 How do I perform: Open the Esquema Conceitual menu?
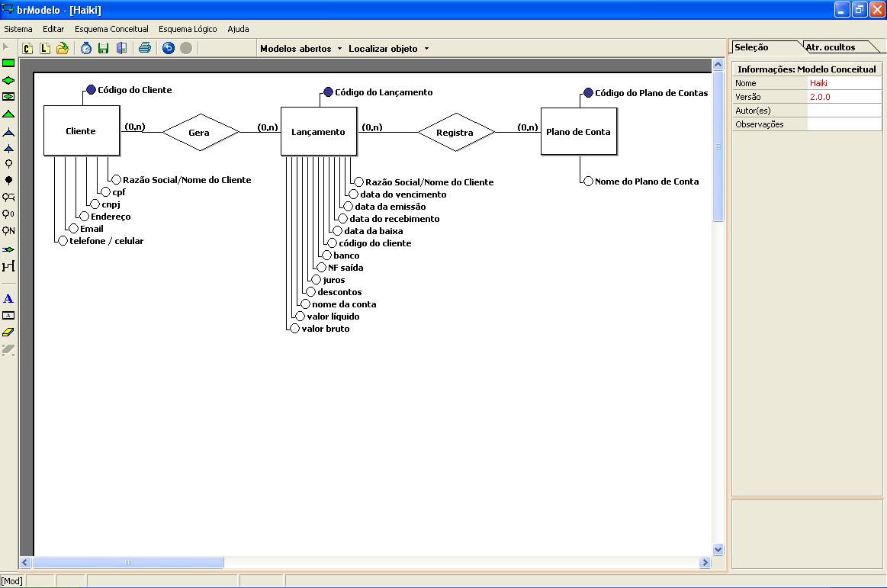point(111,29)
